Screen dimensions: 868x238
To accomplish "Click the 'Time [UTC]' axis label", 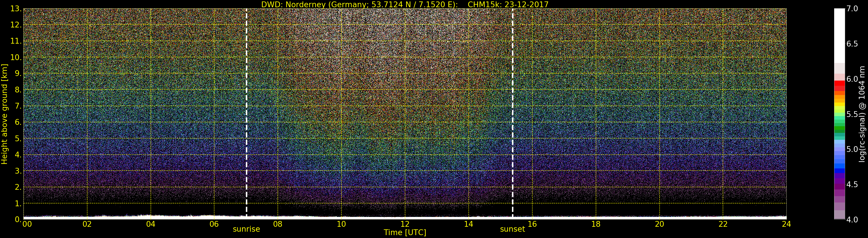I will [x=405, y=233].
